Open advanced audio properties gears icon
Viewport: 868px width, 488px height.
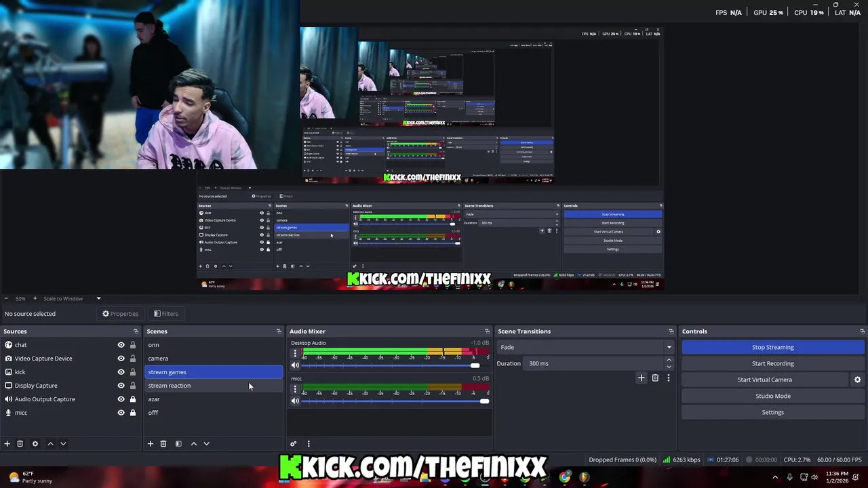294,444
